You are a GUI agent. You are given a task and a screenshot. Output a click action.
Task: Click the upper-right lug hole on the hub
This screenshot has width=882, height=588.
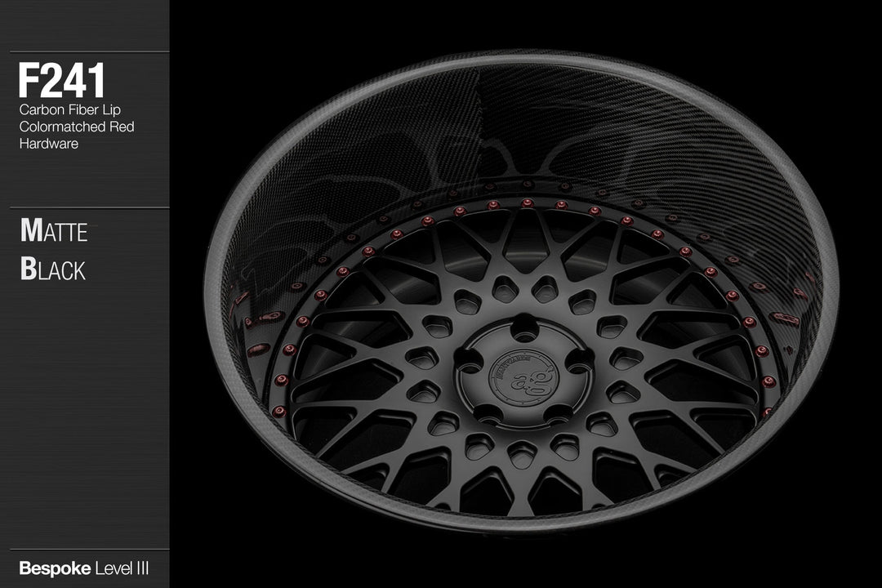pos(581,360)
